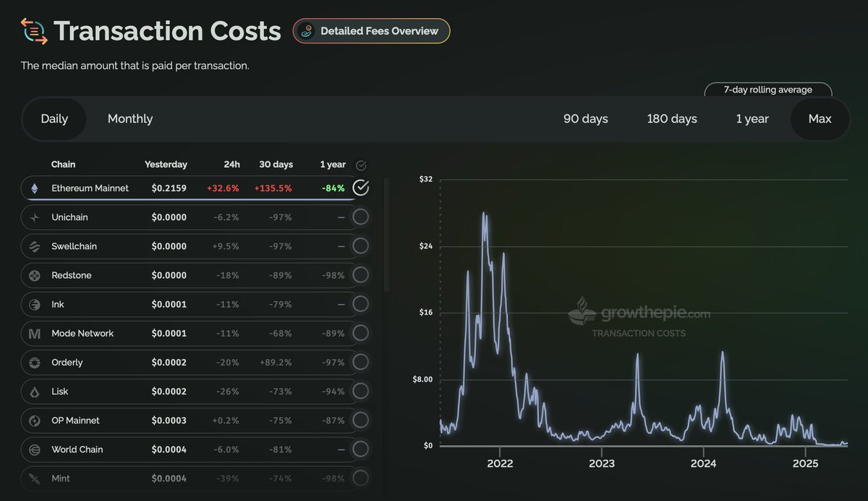
Task: Enable the Swellchain row selector
Action: 360,246
